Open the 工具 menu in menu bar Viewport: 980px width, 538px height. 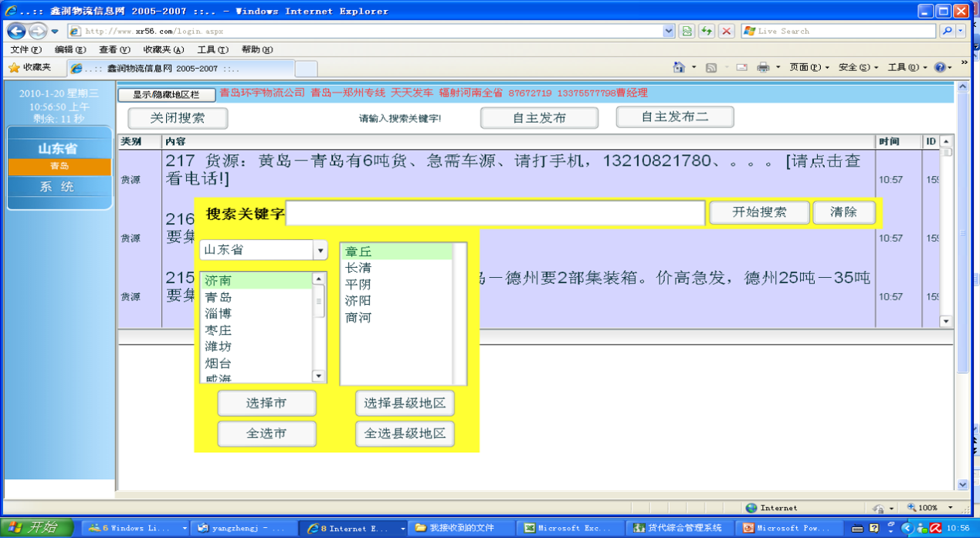point(212,49)
